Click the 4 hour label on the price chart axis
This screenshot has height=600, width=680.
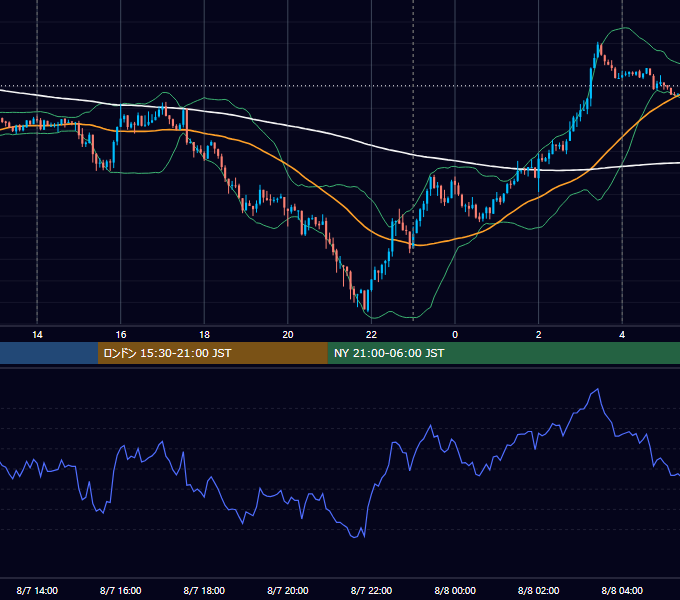coord(622,335)
